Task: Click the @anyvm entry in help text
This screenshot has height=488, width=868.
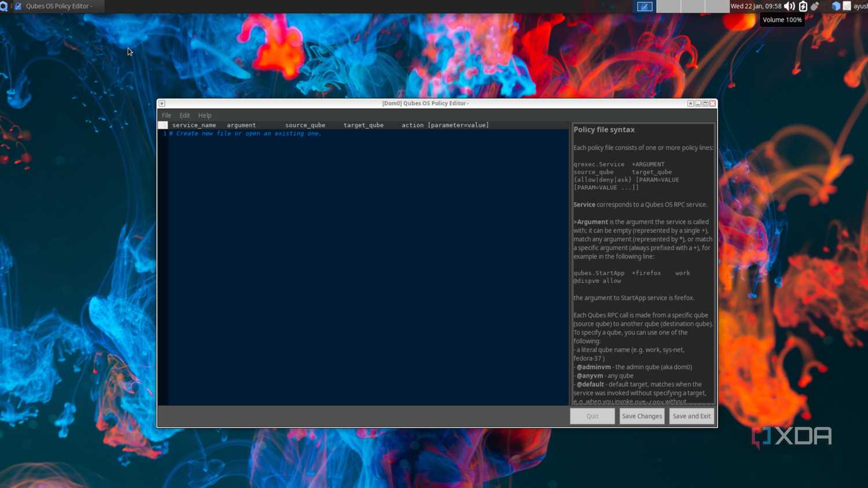Action: point(590,376)
